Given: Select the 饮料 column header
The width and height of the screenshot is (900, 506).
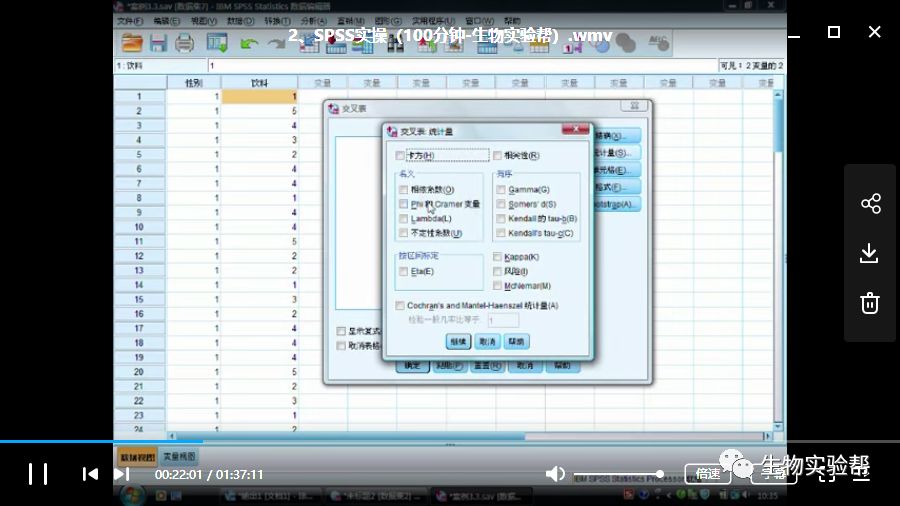Looking at the screenshot, I should (x=259, y=83).
